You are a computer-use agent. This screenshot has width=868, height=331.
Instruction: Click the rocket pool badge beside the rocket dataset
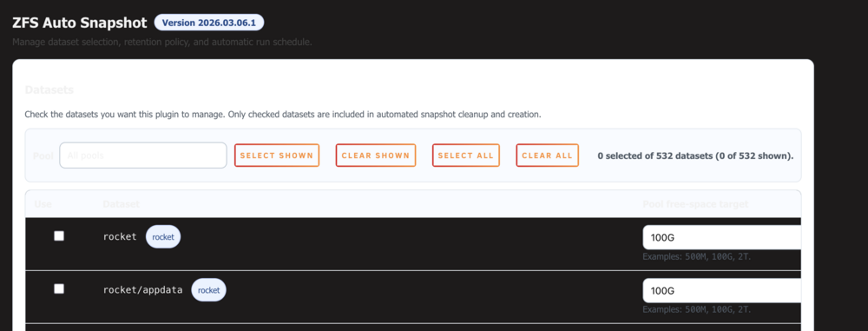tap(163, 237)
